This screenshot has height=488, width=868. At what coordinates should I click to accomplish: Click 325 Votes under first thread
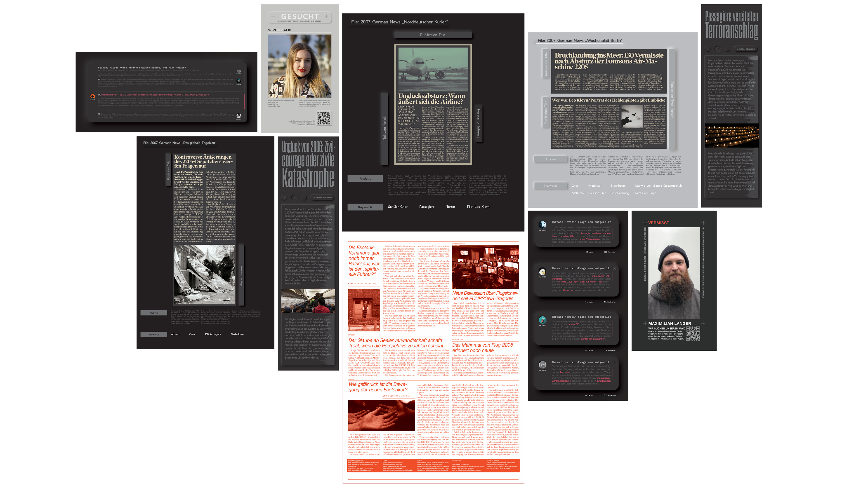(x=589, y=252)
